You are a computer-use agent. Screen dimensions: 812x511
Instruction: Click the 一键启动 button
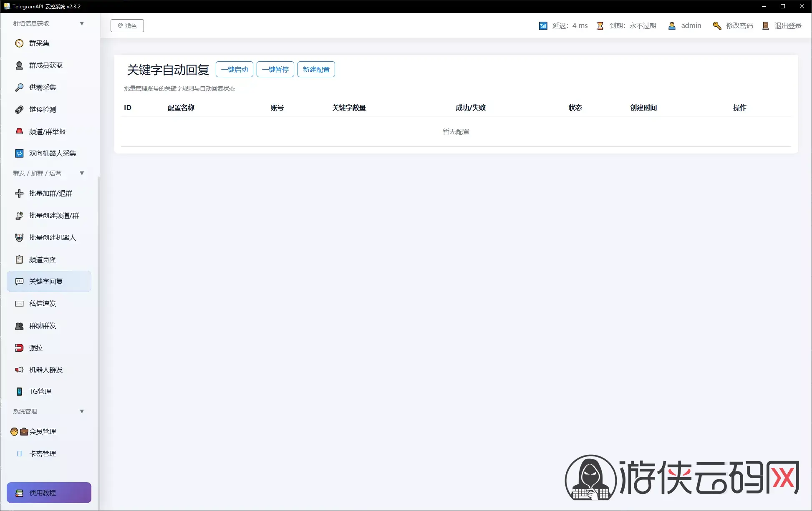(x=235, y=70)
